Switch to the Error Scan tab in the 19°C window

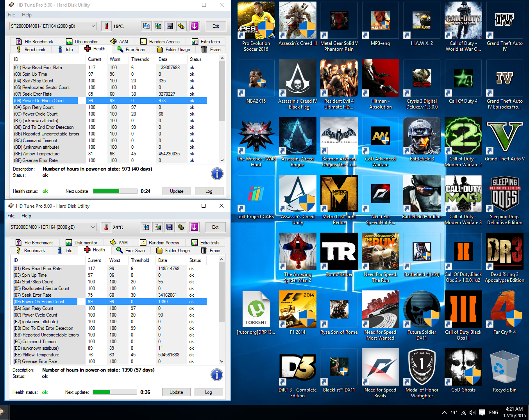(131, 50)
